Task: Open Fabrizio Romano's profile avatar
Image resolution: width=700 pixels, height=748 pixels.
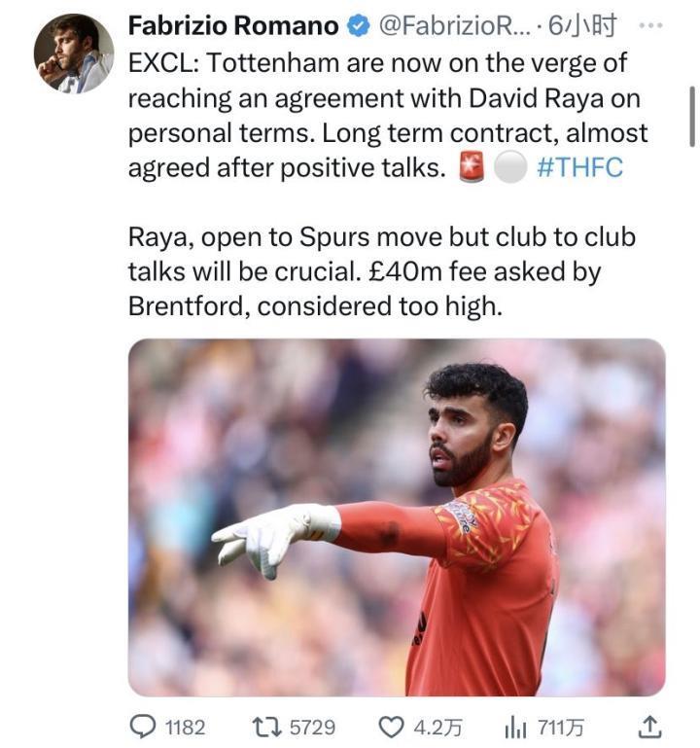Action: tap(73, 53)
